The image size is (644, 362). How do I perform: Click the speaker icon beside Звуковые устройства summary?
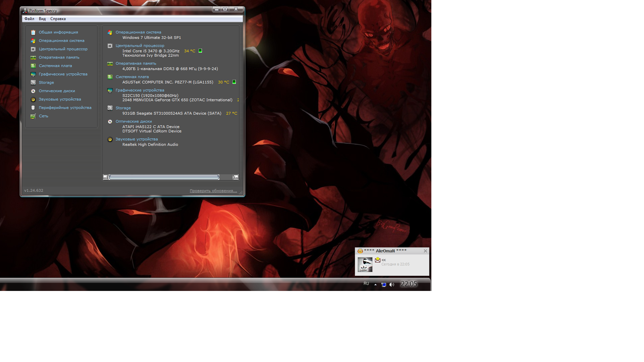[x=110, y=139]
